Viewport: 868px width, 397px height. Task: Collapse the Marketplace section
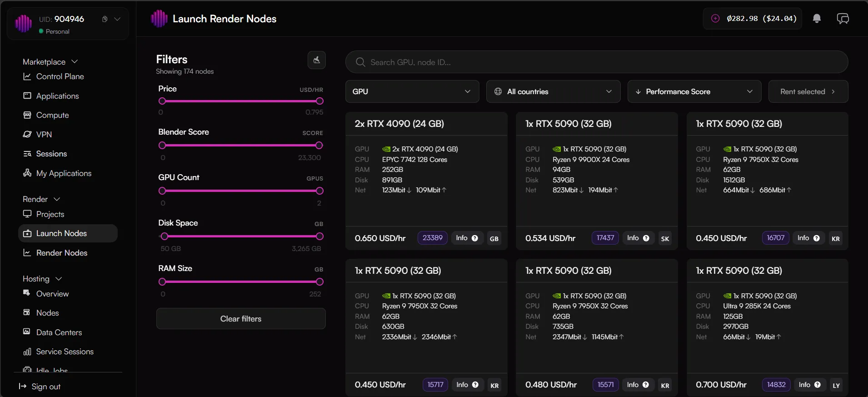[x=75, y=61]
